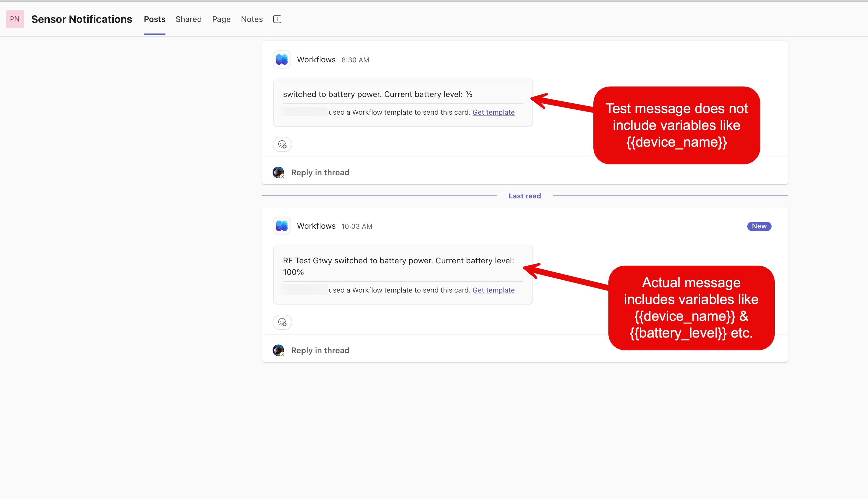Image resolution: width=868 pixels, height=499 pixels.
Task: Open the Page tab
Action: tap(221, 19)
